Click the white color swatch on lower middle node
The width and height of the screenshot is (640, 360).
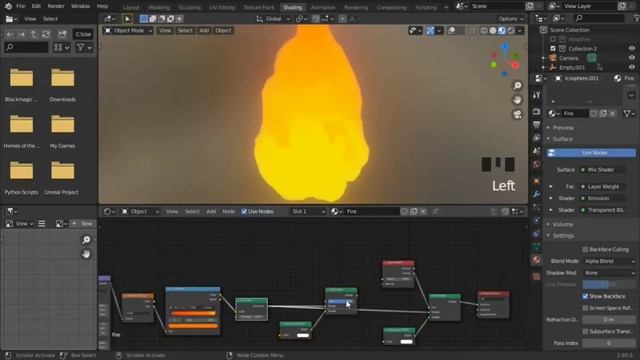(303, 335)
